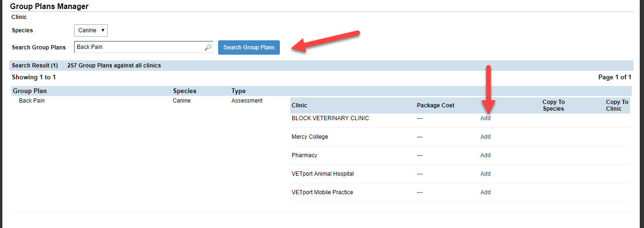This screenshot has width=644, height=228.
Task: Click the Copy To Species column header
Action: 553,105
